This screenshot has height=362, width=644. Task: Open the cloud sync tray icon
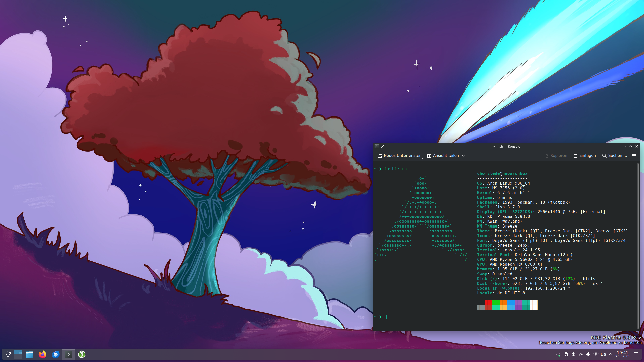[x=558, y=354]
